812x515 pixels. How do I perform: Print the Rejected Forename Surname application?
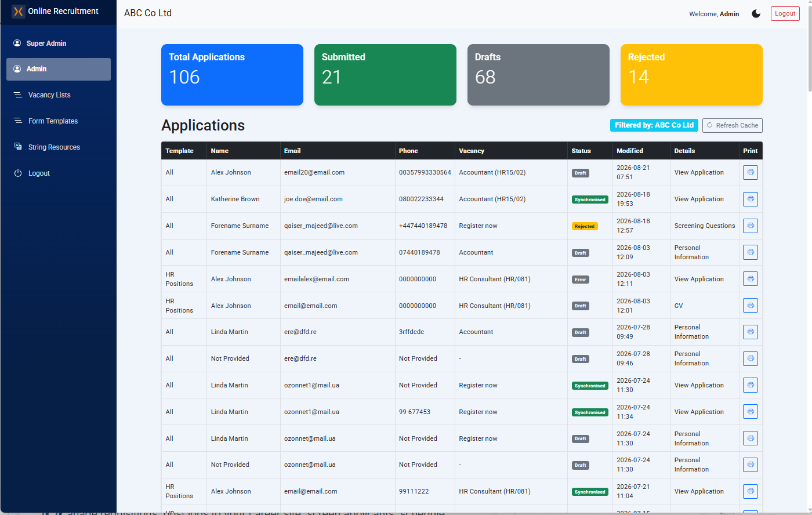click(751, 226)
